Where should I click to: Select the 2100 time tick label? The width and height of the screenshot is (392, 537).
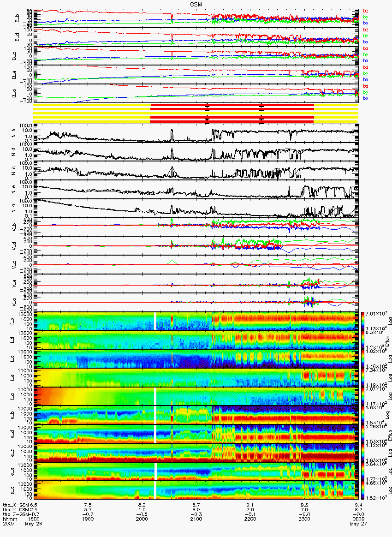[196, 519]
